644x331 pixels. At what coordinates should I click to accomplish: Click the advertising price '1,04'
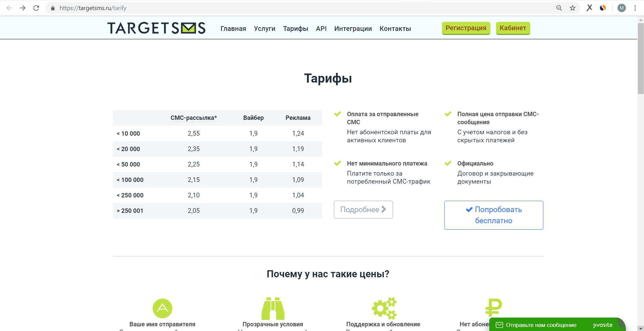tap(298, 195)
